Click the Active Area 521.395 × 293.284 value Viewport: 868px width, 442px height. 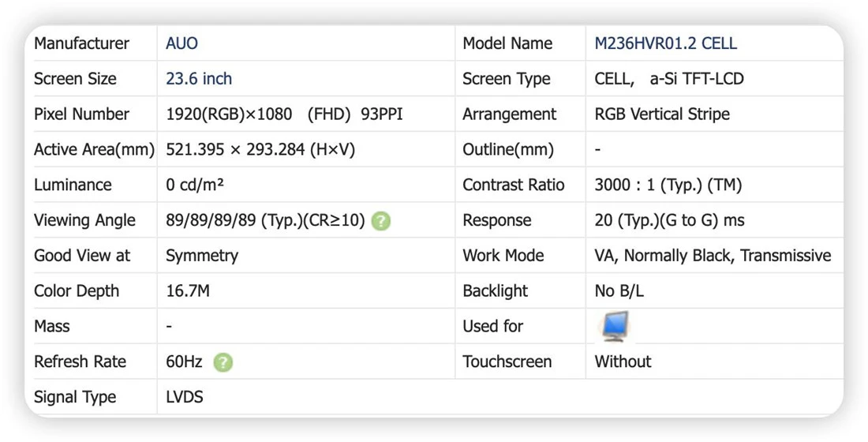(260, 149)
